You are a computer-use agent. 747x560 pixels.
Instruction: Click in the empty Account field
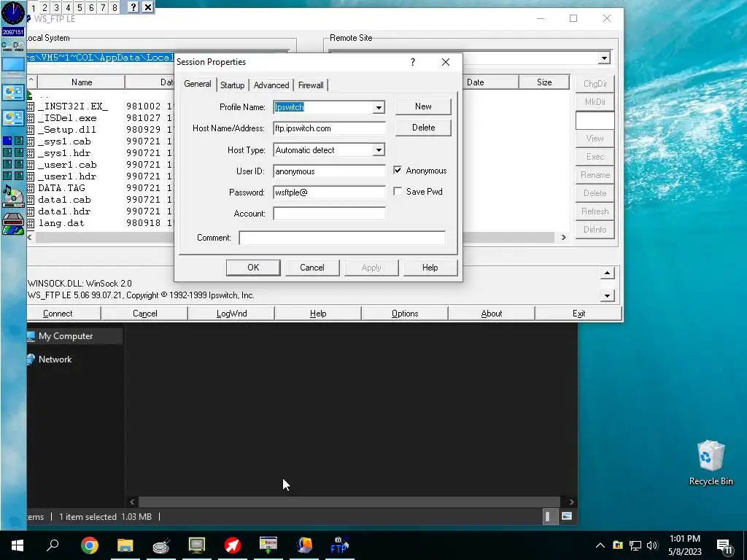(329, 214)
